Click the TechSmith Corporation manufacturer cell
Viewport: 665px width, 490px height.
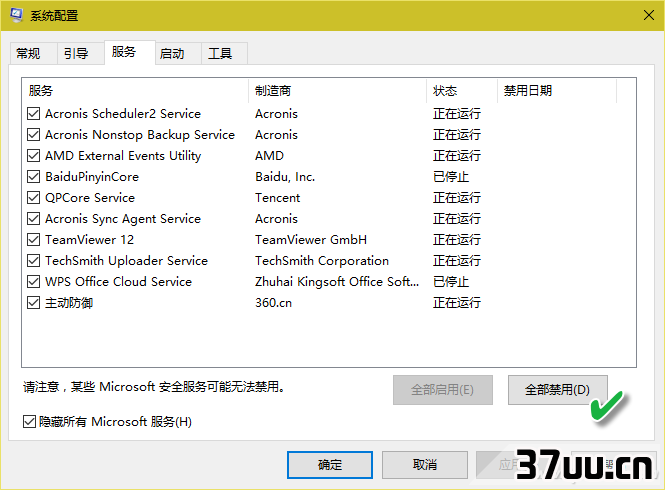[x=322, y=260]
